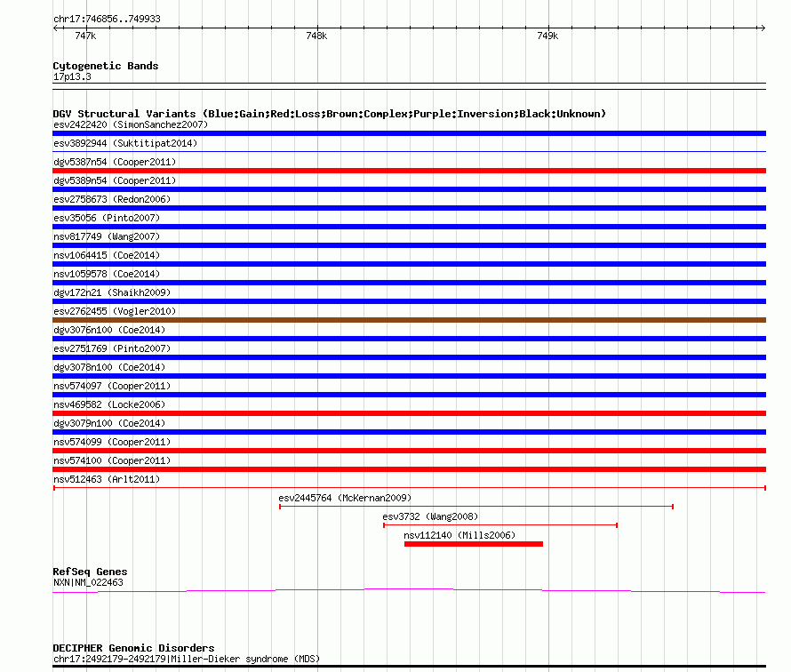Click the 748k ruler position marker
The width and height of the screenshot is (791, 672).
click(316, 36)
